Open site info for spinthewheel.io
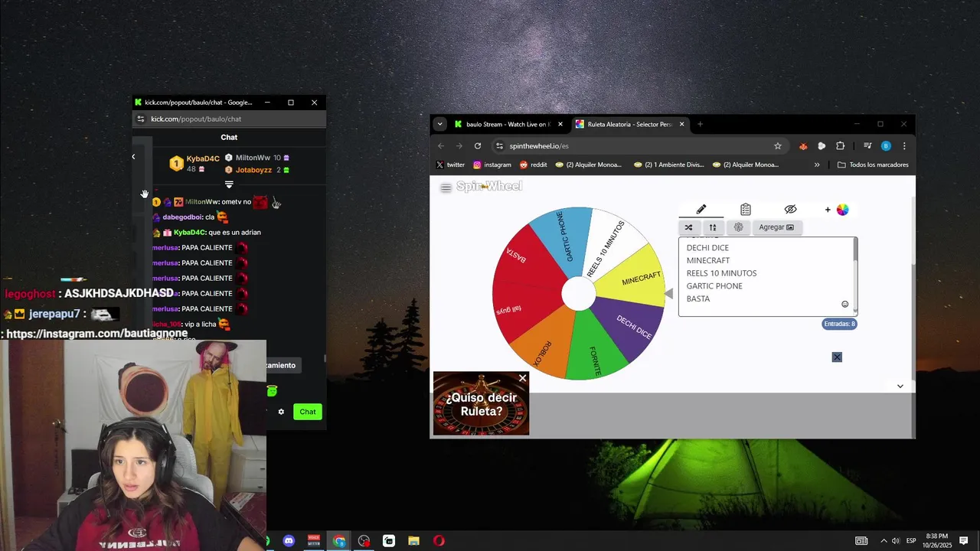Image resolution: width=980 pixels, height=551 pixels. 499,146
